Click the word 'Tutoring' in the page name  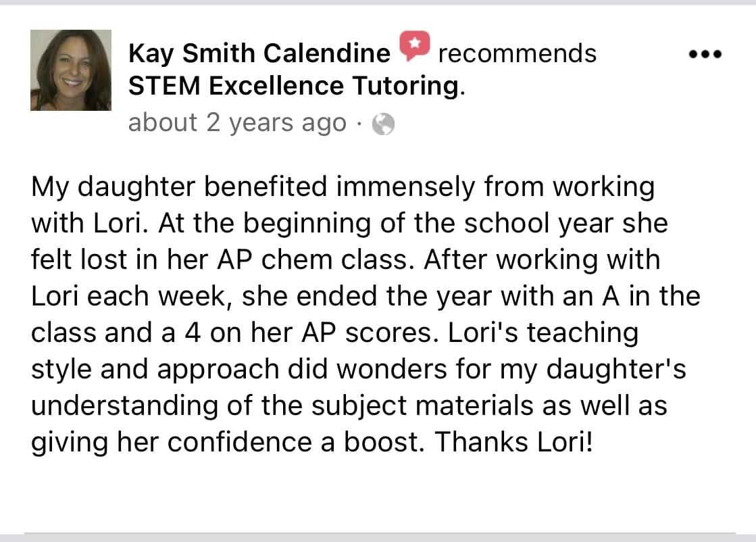(406, 87)
